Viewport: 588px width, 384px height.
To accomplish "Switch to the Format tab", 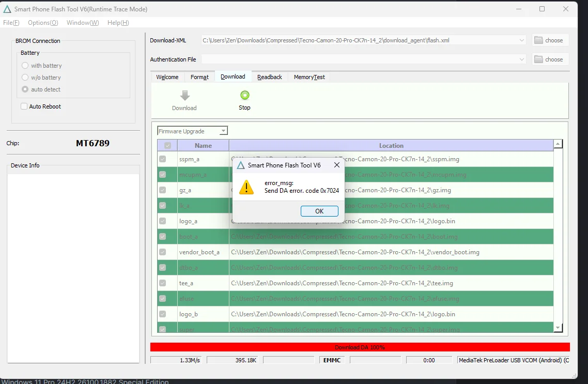I will pyautogui.click(x=199, y=77).
